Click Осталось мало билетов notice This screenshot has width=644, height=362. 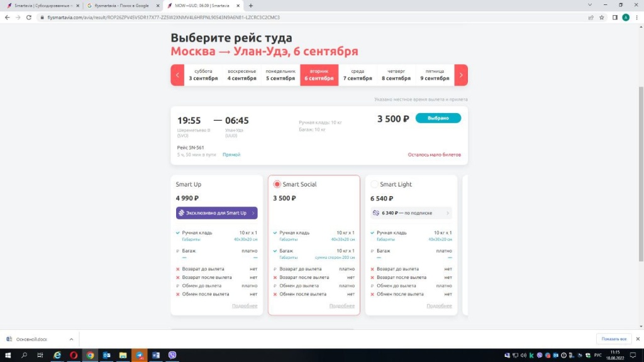click(x=434, y=155)
